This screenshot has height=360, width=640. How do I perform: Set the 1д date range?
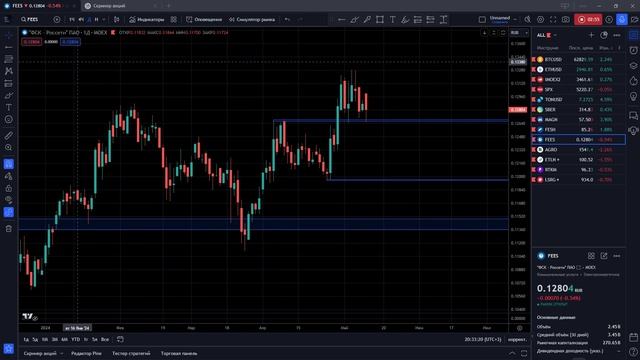pos(26,339)
